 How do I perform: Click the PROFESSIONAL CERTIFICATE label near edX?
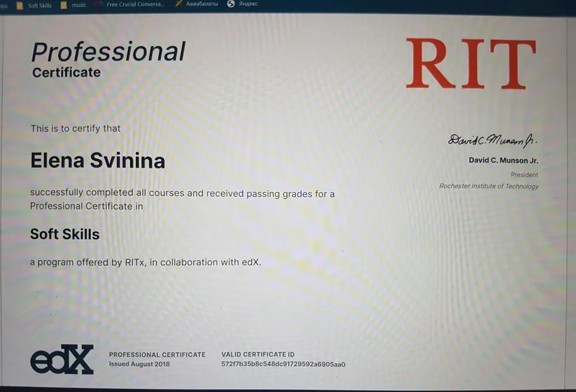point(157,355)
